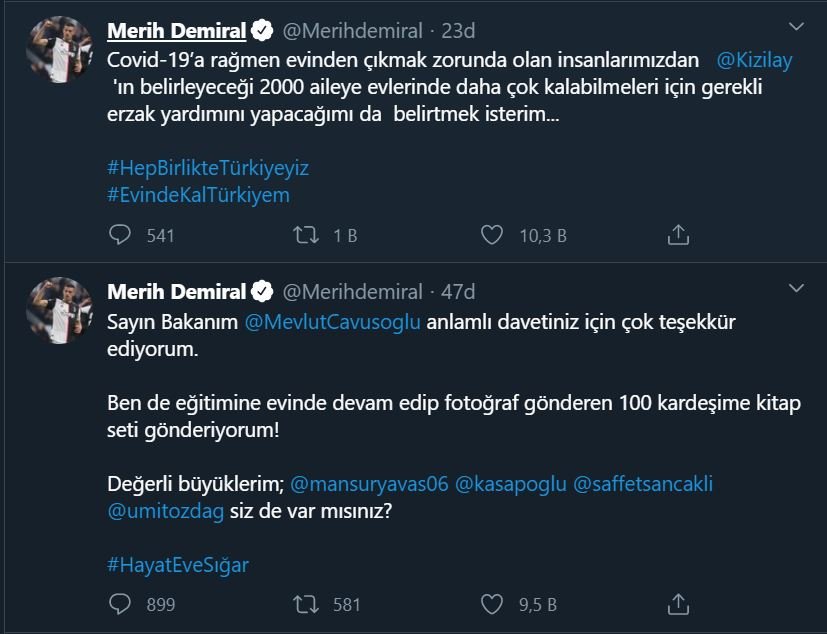Like the tweet with 9,5 B likes
The image size is (827, 634).
(x=491, y=604)
